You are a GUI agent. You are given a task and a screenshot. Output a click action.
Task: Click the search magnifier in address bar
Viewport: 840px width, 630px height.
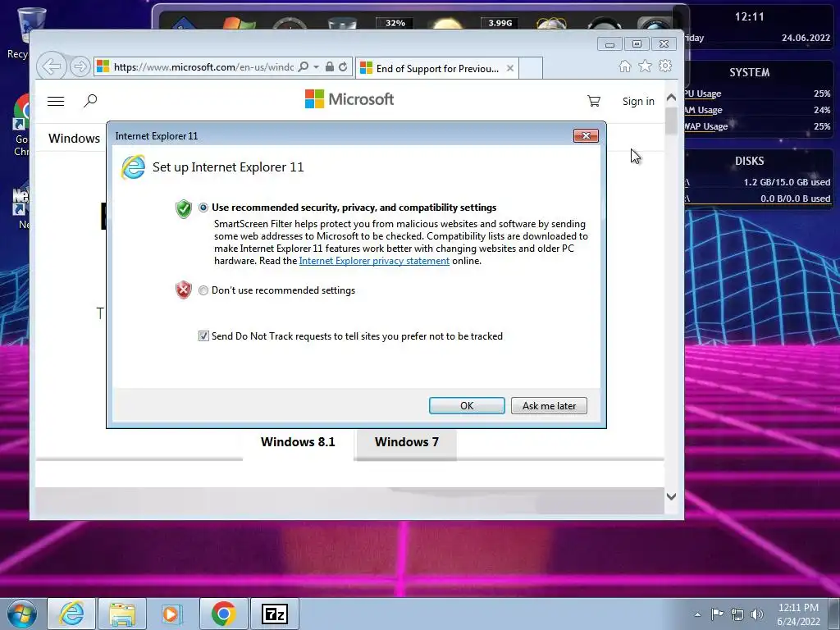click(x=304, y=66)
